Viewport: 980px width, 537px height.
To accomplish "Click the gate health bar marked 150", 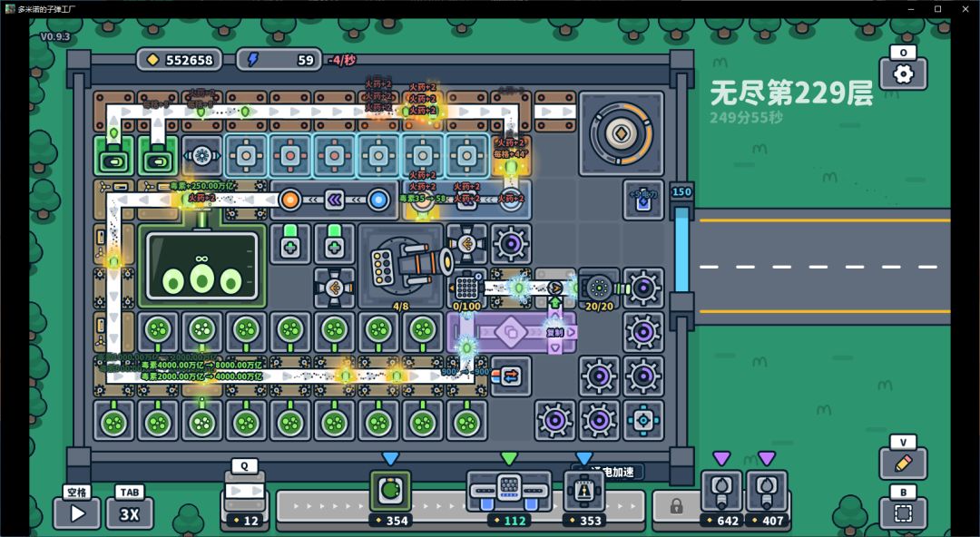I will click(681, 250).
